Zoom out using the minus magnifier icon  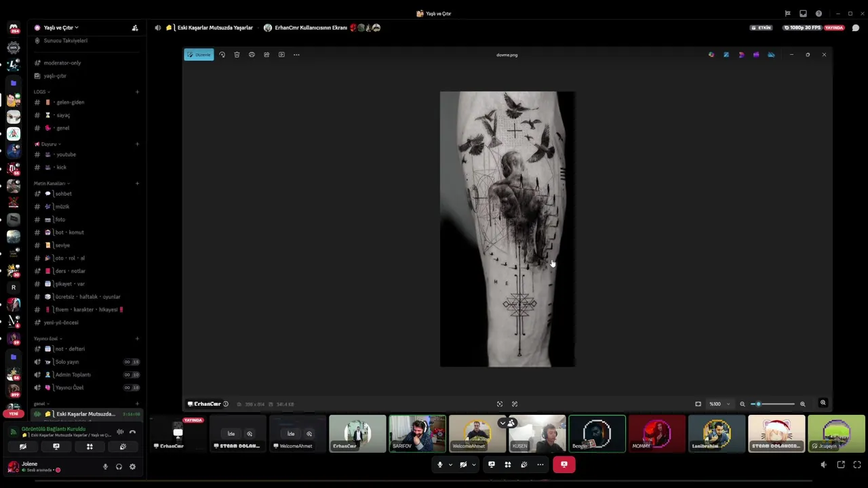[742, 404]
